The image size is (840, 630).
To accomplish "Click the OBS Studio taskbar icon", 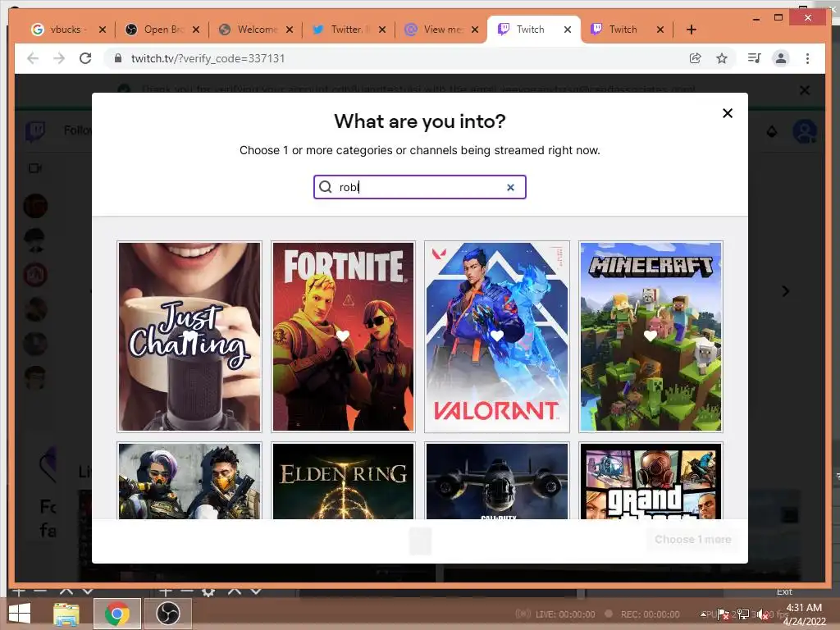I will click(x=168, y=614).
